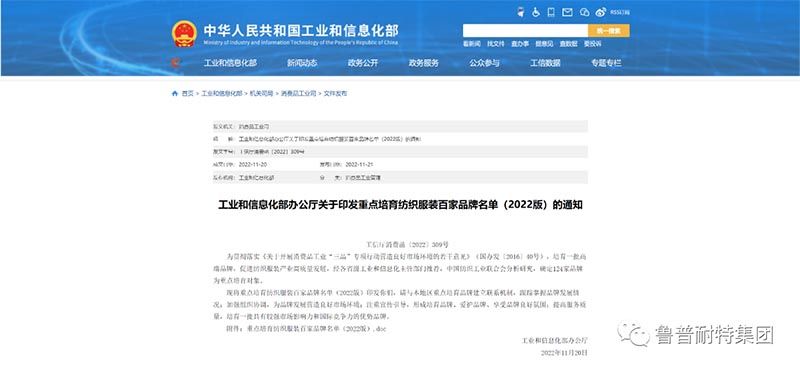Screen dimensions: 800x370
Task: Click the envelope mail icon
Action: (x=567, y=12)
